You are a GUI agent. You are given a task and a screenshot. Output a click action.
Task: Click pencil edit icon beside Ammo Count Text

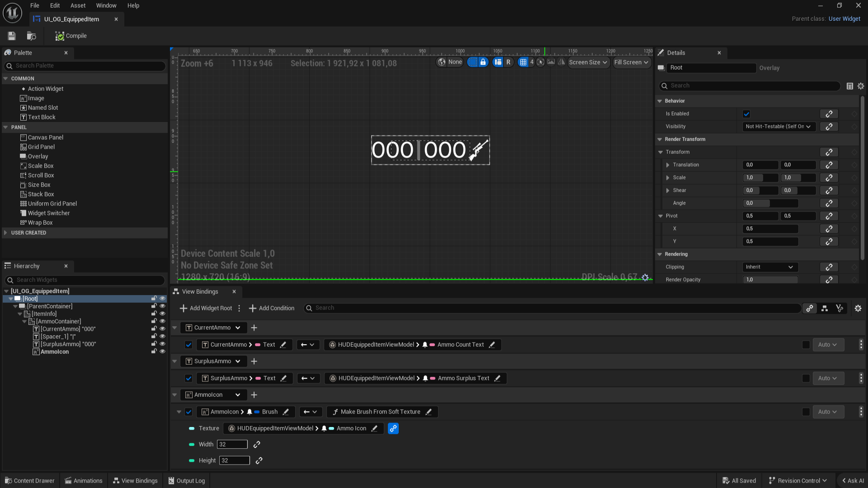tap(492, 345)
